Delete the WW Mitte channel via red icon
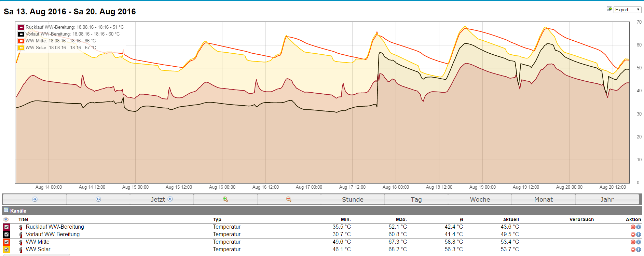 [x=633, y=242]
